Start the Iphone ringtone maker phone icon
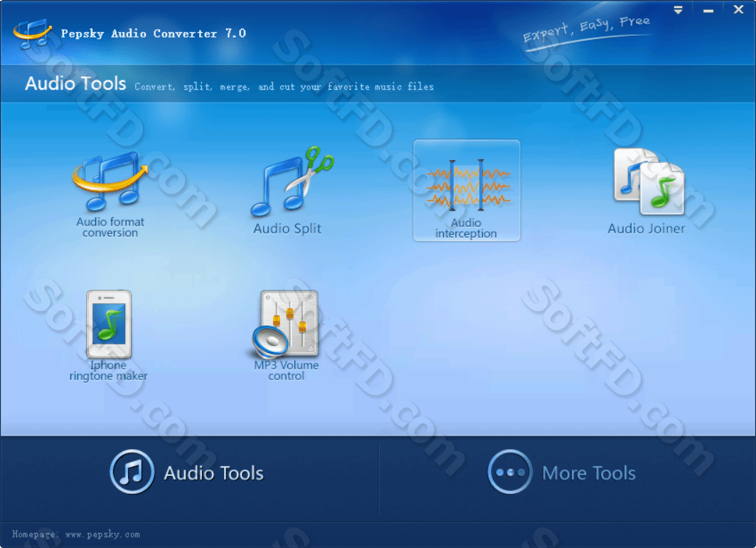This screenshot has height=548, width=756. 109,324
